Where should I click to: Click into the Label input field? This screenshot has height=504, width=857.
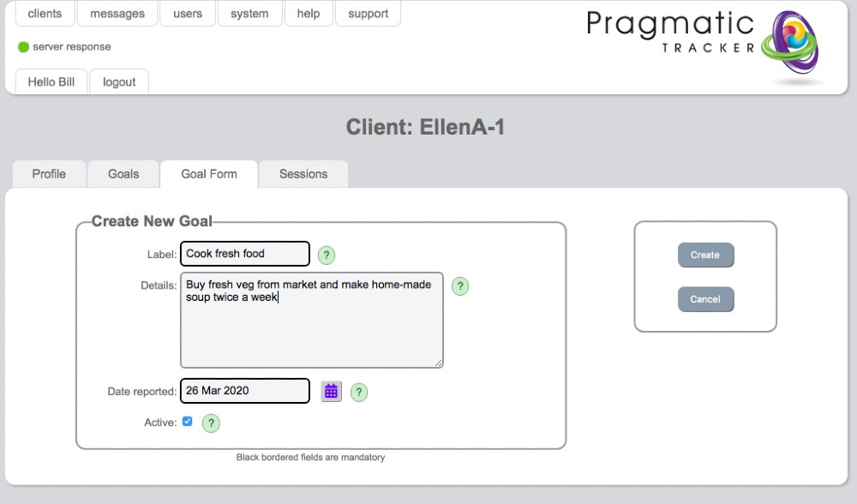[244, 254]
